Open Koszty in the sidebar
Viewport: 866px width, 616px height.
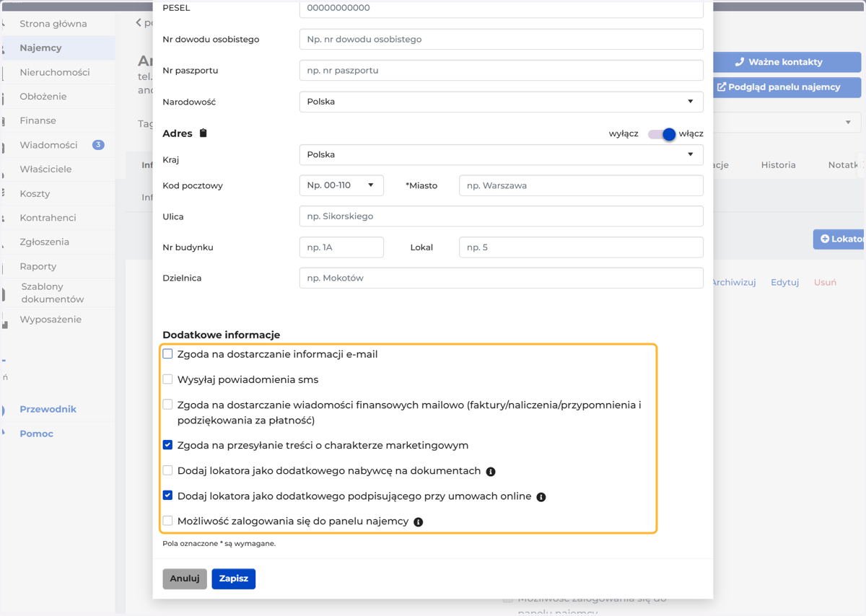[x=35, y=193]
